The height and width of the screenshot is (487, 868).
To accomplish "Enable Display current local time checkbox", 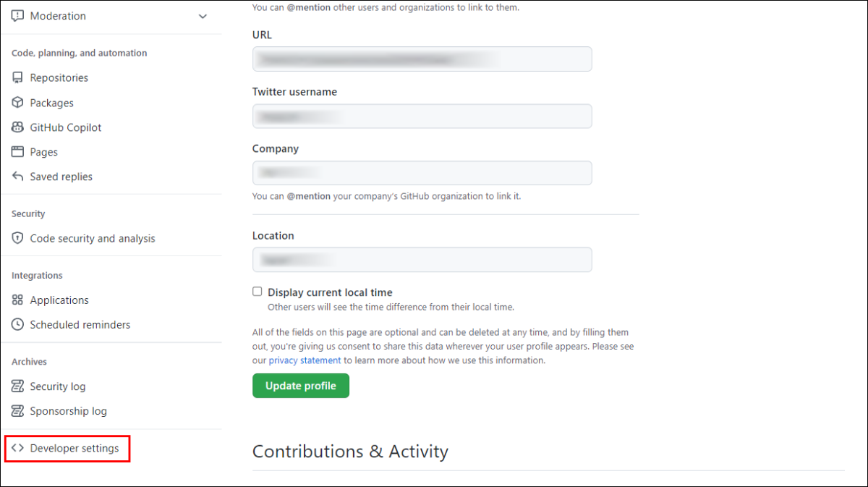I will [x=257, y=292].
